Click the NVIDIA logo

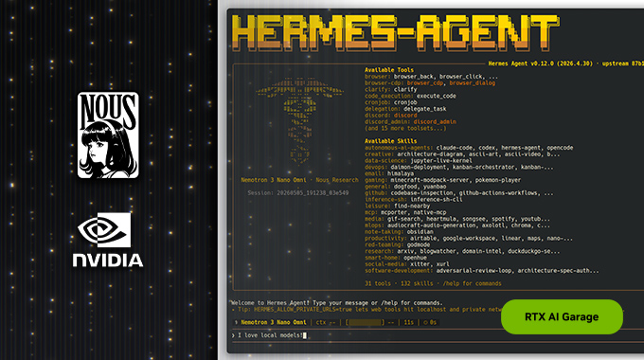[x=108, y=240]
